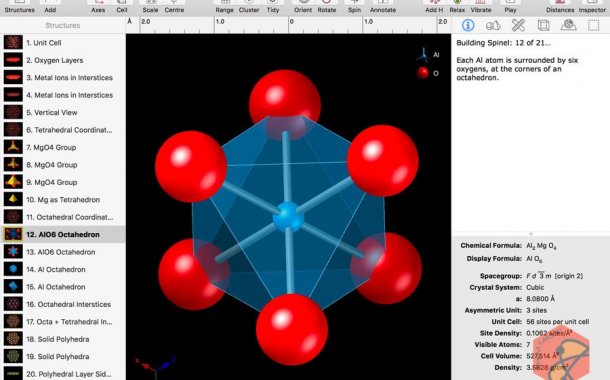This screenshot has width=610, height=380.
Task: Click the Vibrate toolbar item
Action: tap(481, 7)
